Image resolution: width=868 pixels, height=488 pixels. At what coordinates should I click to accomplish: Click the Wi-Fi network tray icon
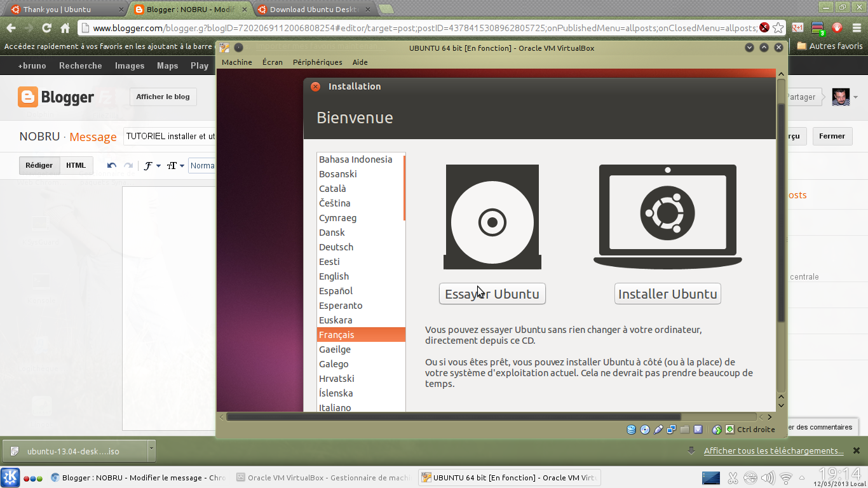(786, 478)
